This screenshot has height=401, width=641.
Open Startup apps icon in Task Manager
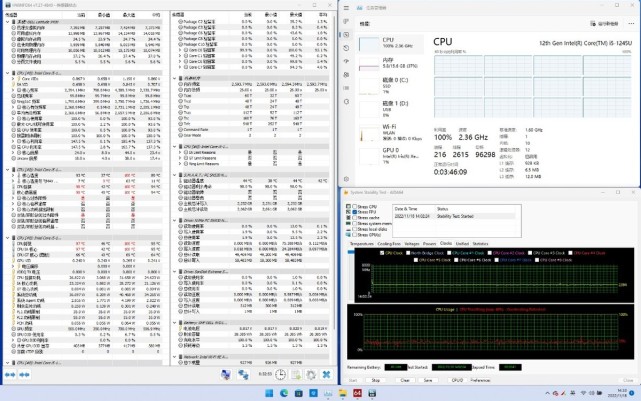coord(346,61)
